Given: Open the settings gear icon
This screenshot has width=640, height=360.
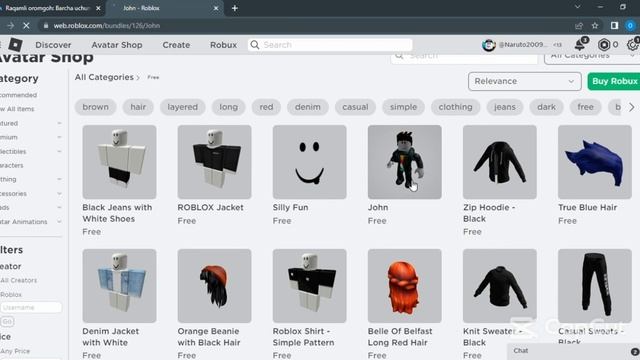Looking at the screenshot, I should coord(633,44).
